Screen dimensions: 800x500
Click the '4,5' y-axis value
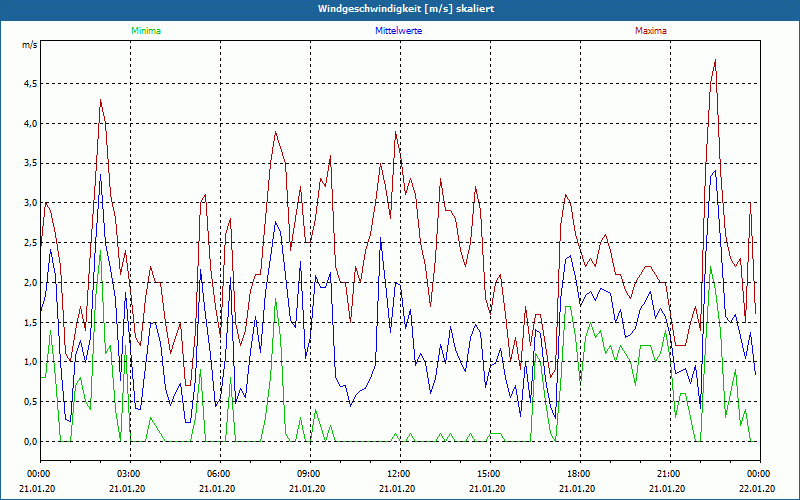pyautogui.click(x=31, y=84)
